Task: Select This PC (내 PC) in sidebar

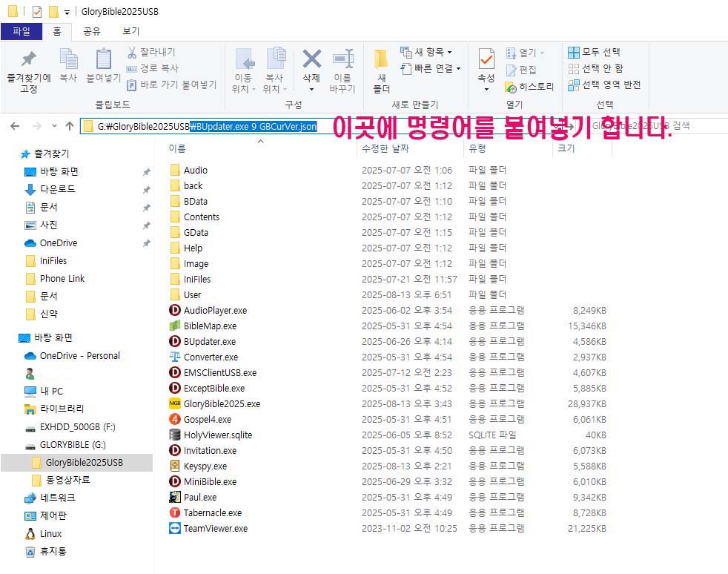Action: pos(44,391)
